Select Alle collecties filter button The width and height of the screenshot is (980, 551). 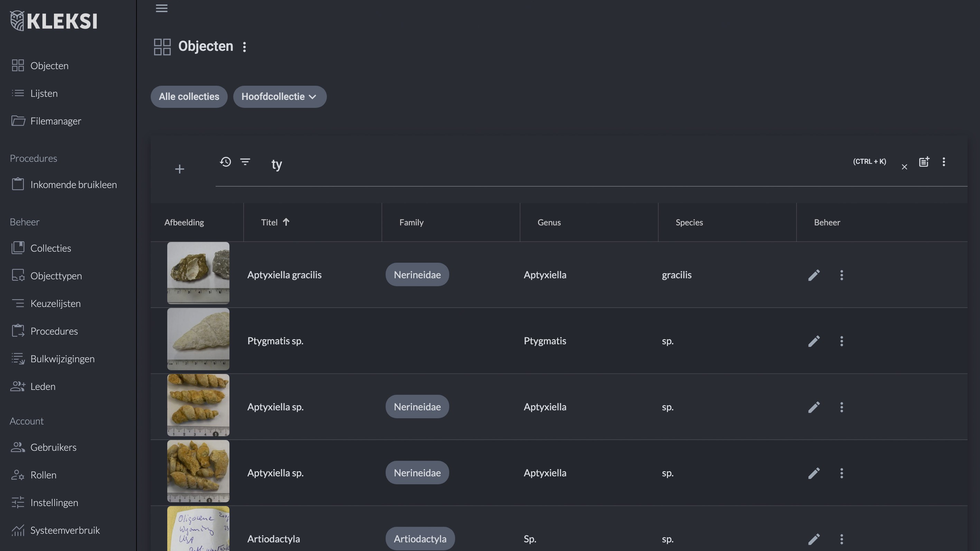pos(188,96)
